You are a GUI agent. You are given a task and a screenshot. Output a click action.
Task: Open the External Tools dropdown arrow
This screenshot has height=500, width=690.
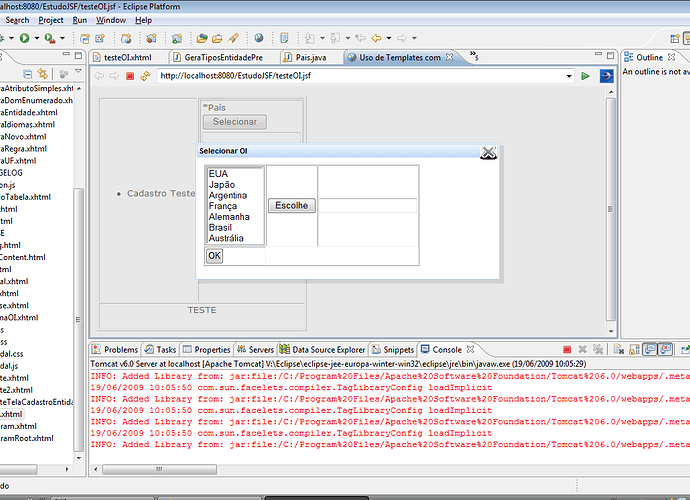tap(62, 38)
